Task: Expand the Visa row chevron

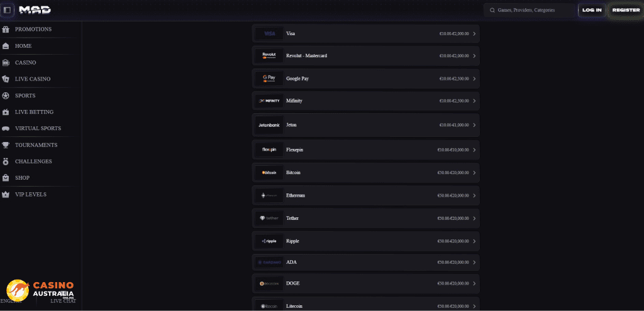Action: tap(474, 34)
